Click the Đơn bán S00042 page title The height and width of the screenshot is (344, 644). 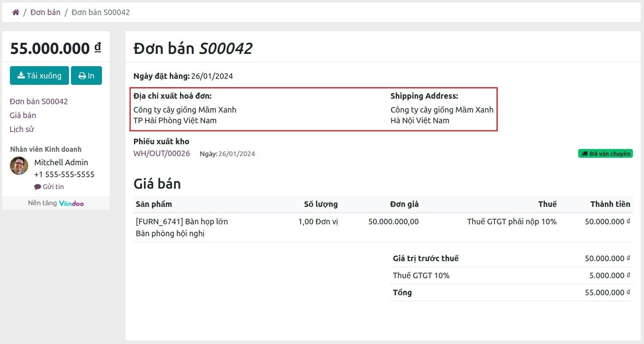point(193,48)
